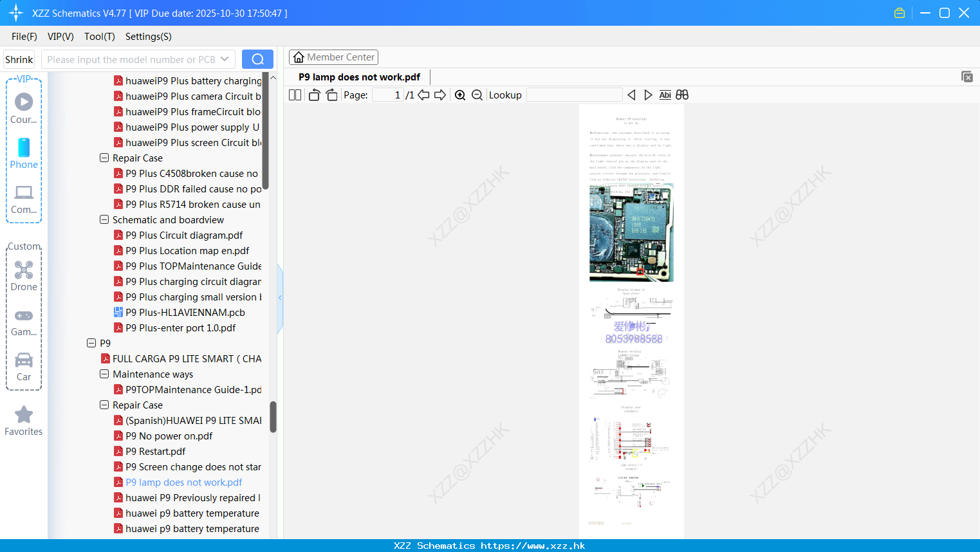Open P9 Plus Circuit diagram.pdf
The width and height of the screenshot is (980, 552).
click(184, 235)
